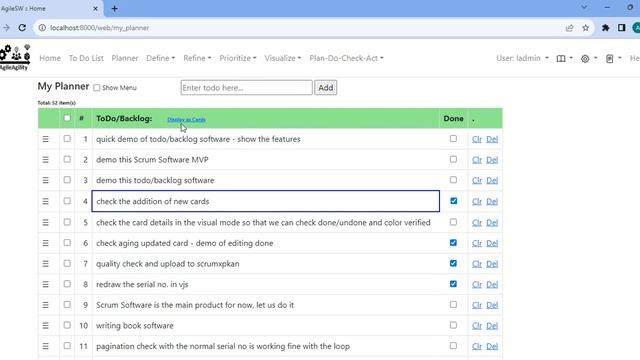640x360 pixels.
Task: Mark 'demo this todo/backlog software' as Done
Action: click(453, 180)
